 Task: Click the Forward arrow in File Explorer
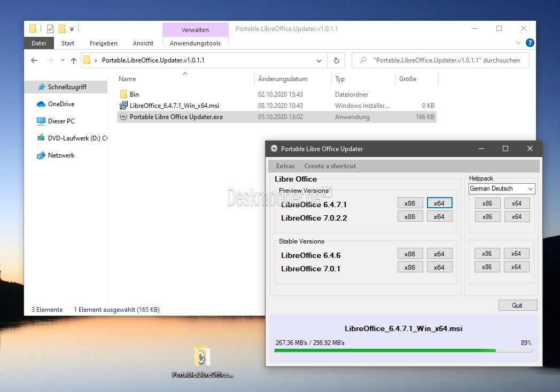point(50,60)
